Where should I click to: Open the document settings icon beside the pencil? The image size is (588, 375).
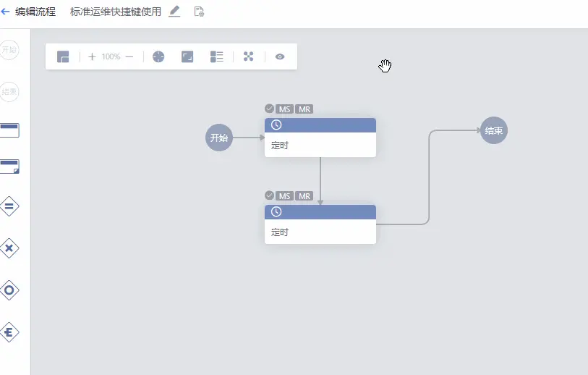(x=199, y=12)
